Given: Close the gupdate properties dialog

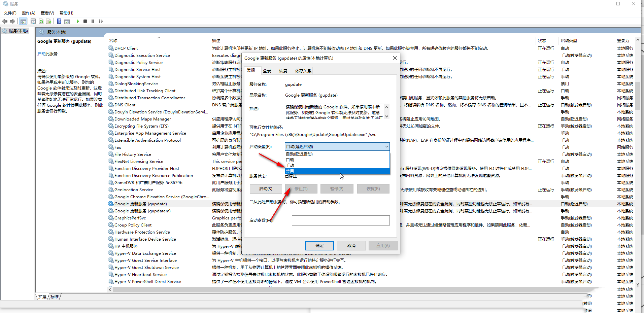Looking at the screenshot, I should tap(395, 58).
